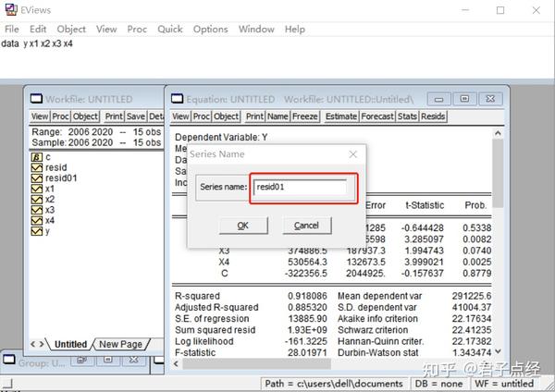Cancel the Series Name dialog
Viewport: 555px width, 392px height.
307,226
